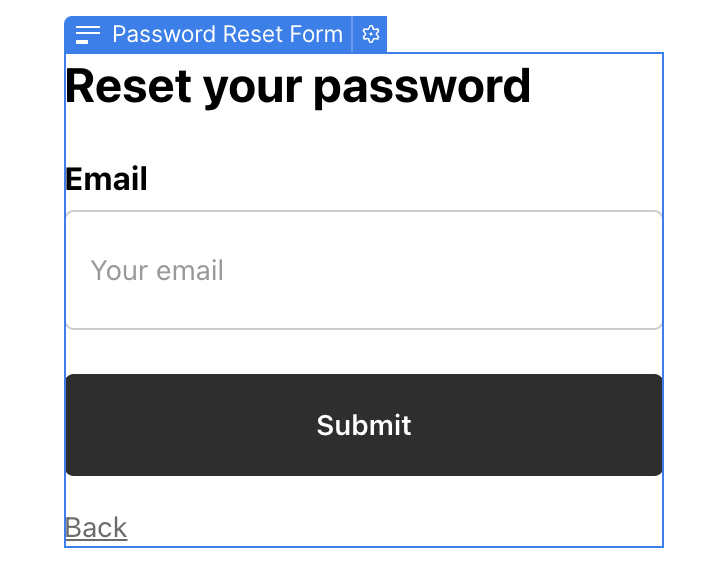Image resolution: width=728 pixels, height=584 pixels.
Task: Click the word 'password' in the heading
Action: (422, 86)
